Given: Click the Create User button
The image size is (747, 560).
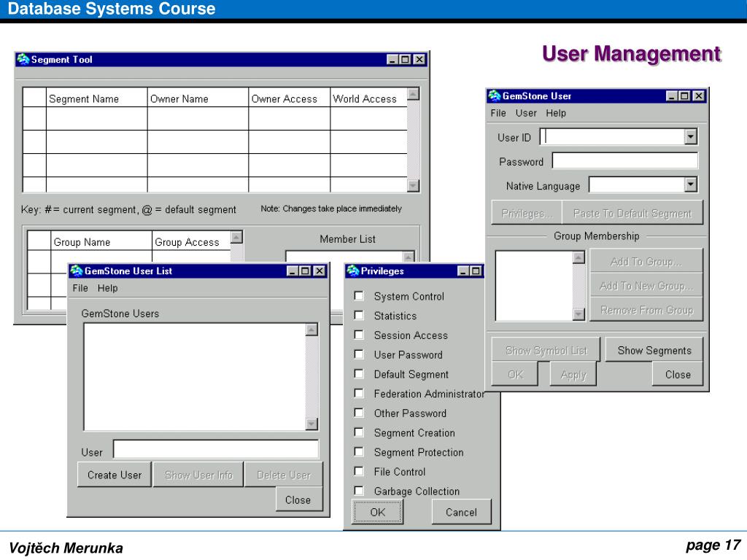Looking at the screenshot, I should (115, 475).
